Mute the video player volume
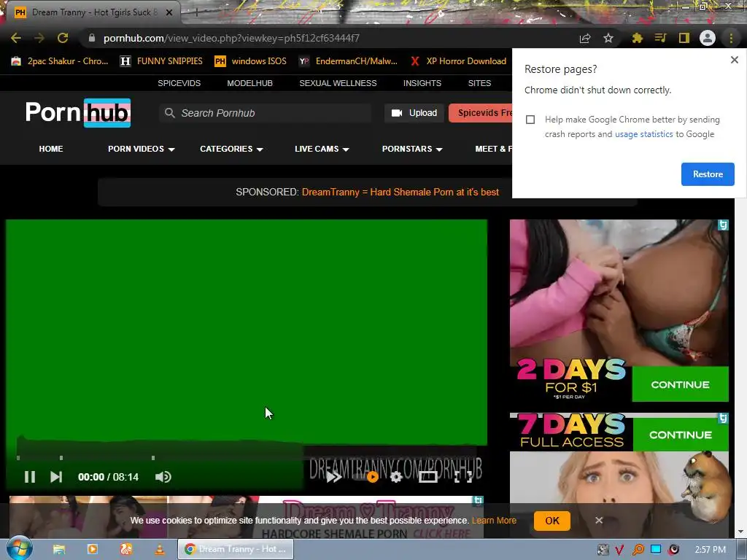The height and width of the screenshot is (560, 747). click(x=163, y=477)
